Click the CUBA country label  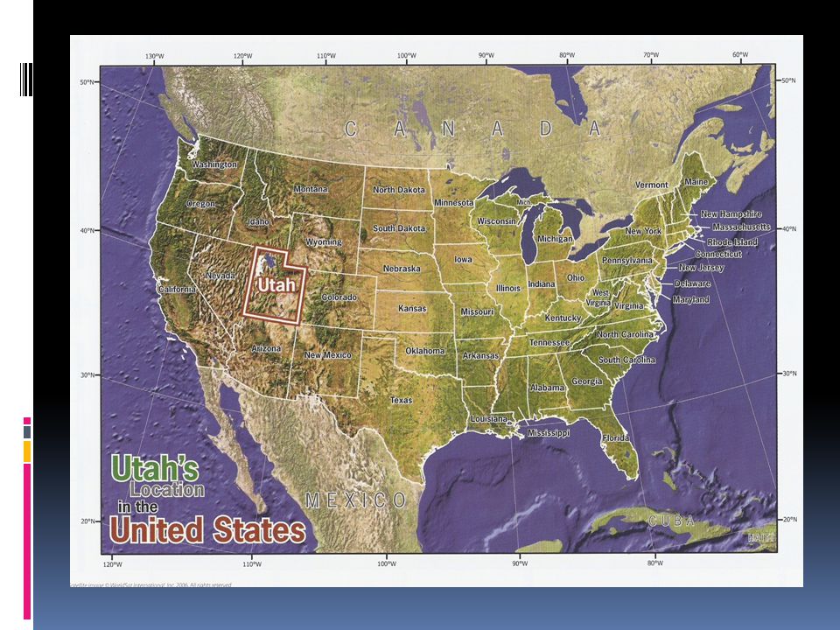[x=672, y=520]
